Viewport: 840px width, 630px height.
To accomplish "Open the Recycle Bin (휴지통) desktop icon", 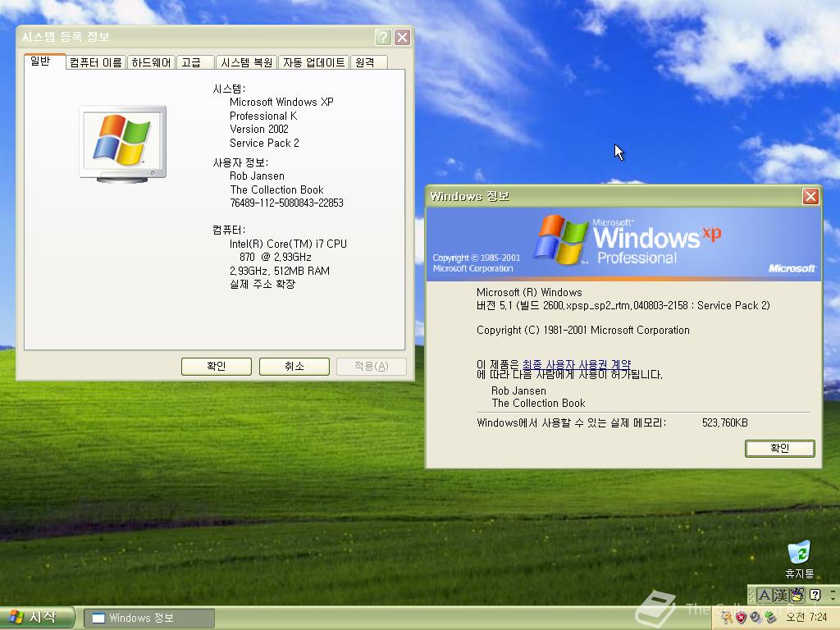I will (x=799, y=559).
